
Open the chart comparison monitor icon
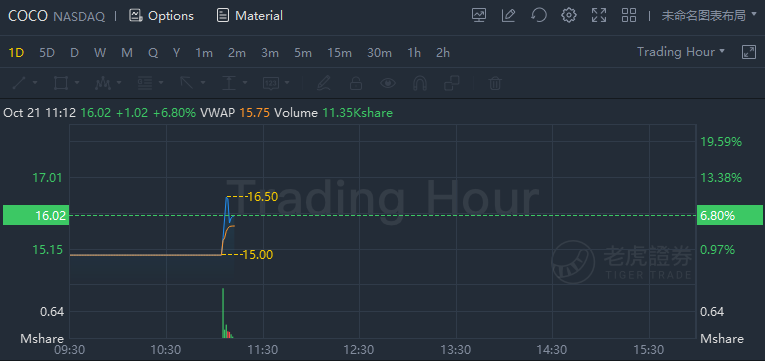tap(479, 16)
